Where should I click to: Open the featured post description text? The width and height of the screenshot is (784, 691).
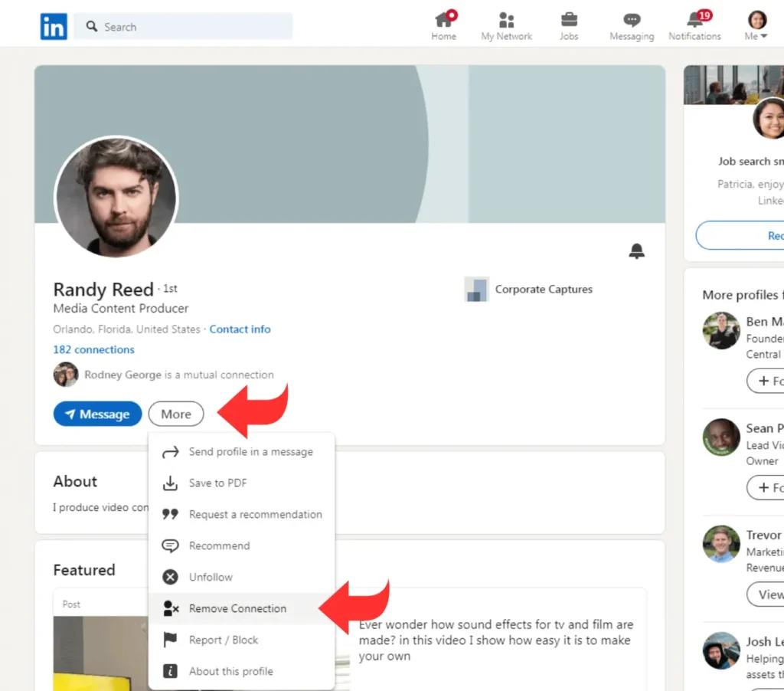click(x=495, y=640)
